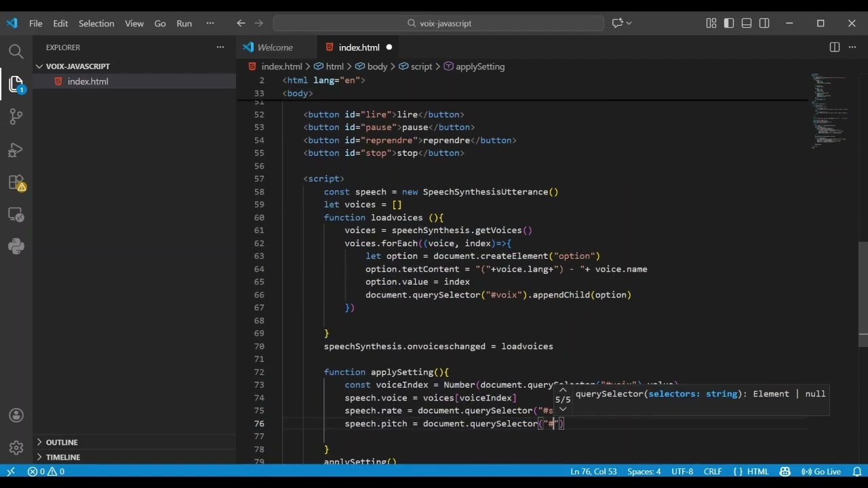Click Go Live server button
868x488 pixels.
pos(822,471)
